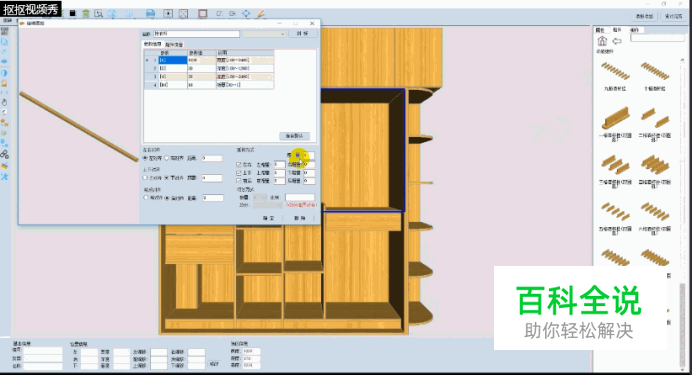Click the small set button in bottom position panel
This screenshot has width=692, height=375.
214,364
